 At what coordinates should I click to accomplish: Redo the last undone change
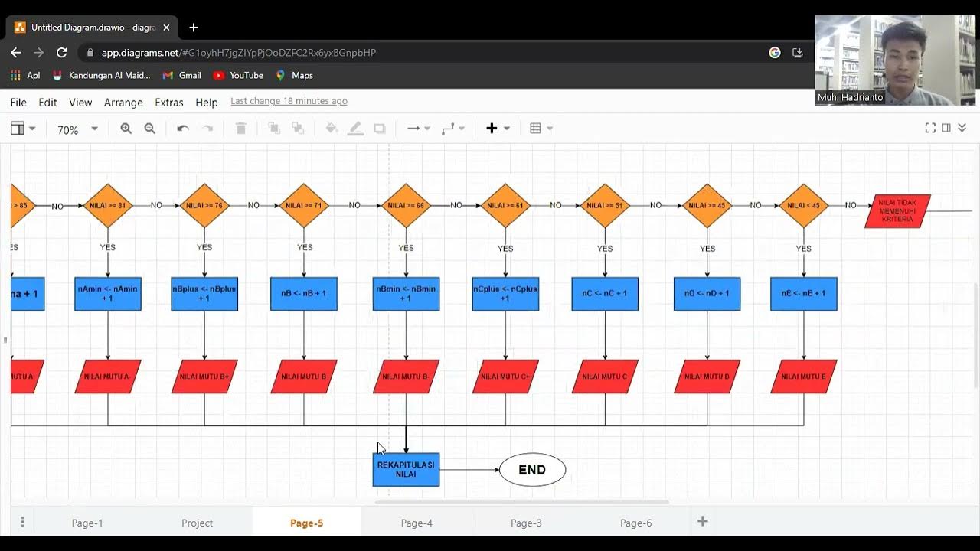(207, 129)
